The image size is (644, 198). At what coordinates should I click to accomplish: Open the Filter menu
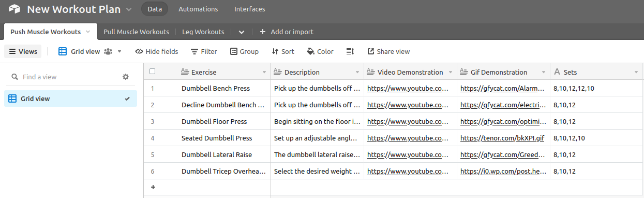[x=204, y=51]
